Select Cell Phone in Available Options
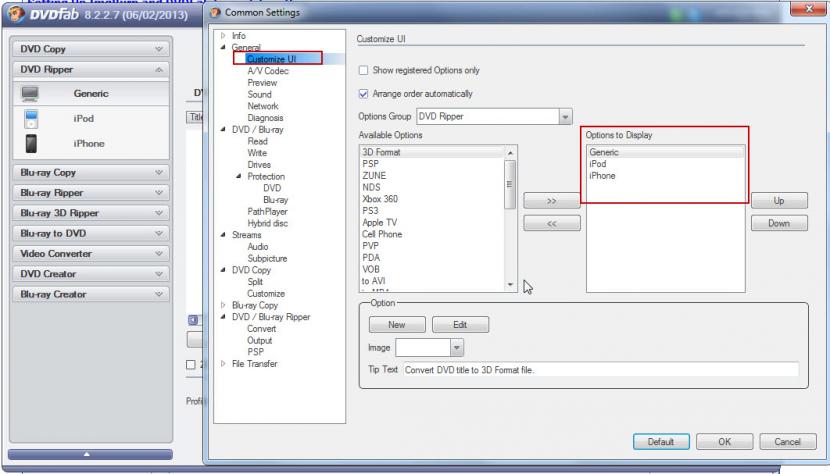830x474 pixels. (x=432, y=234)
